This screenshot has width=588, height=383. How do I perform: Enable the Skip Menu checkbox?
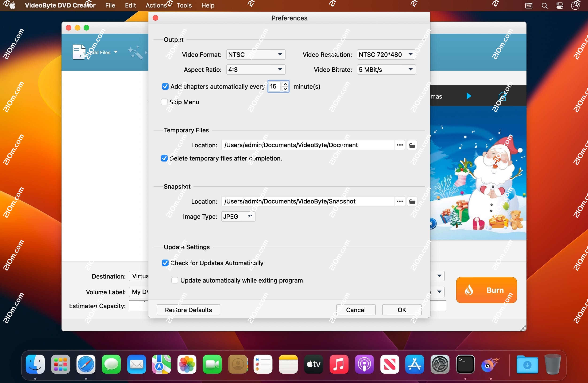165,102
